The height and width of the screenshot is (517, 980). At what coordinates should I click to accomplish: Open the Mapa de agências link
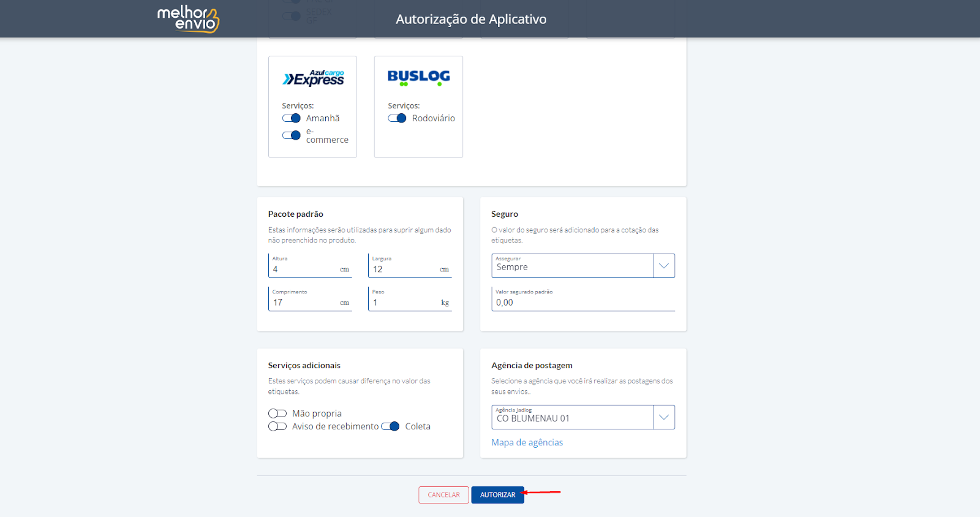tap(527, 442)
